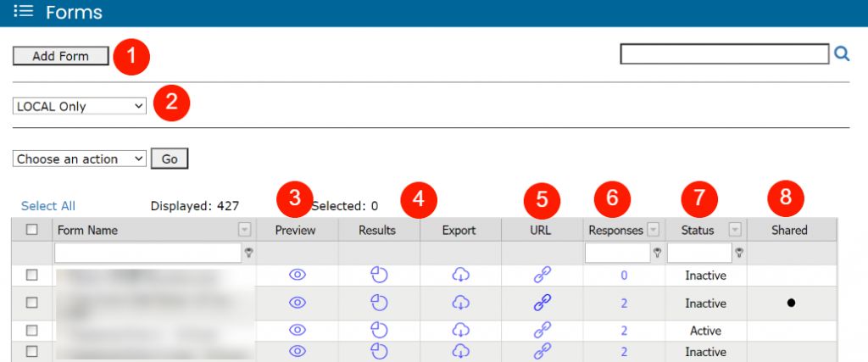Screen dimensions: 868x362
Task: Open results chart in the bottom row
Action: (379, 351)
